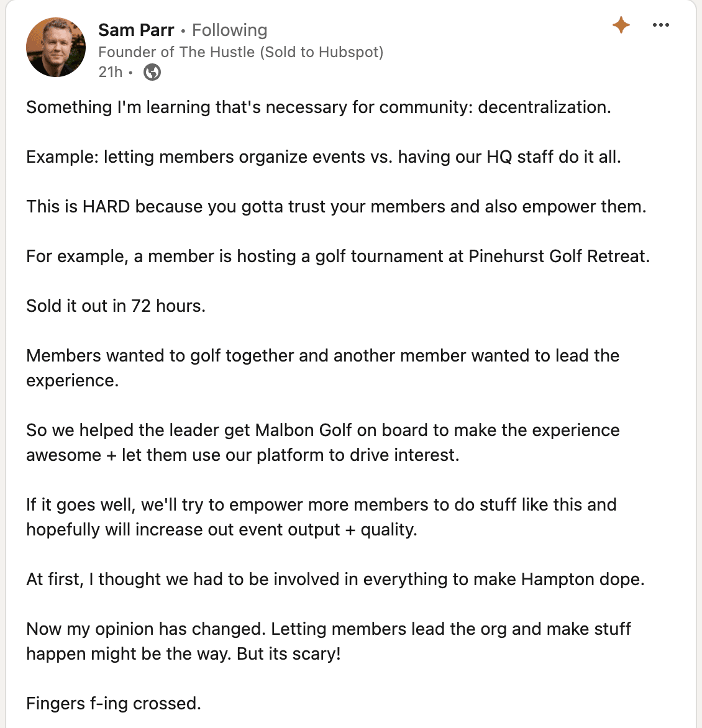The height and width of the screenshot is (728, 702).
Task: Open the three-dot post options menu
Action: tap(661, 24)
